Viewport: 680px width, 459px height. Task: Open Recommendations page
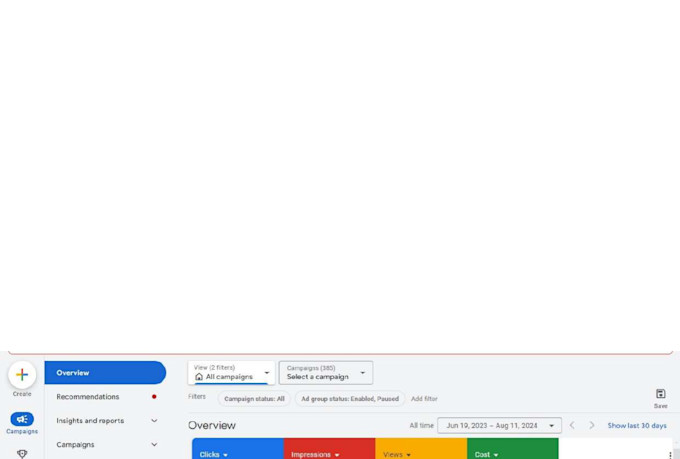click(105, 397)
